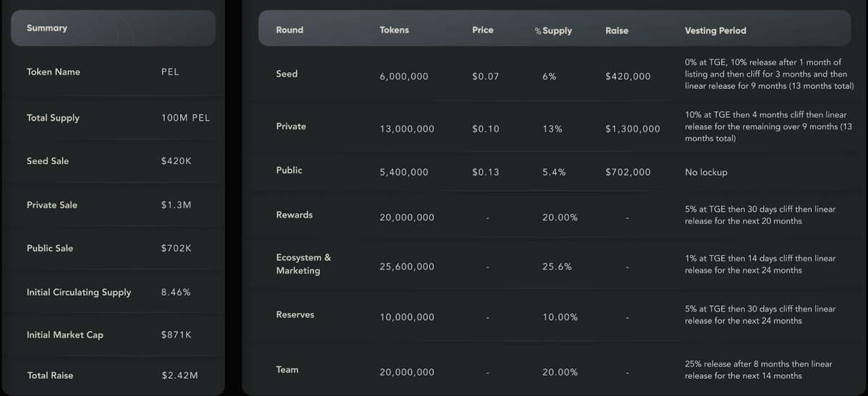
Task: Click the Price column header
Action: point(482,30)
